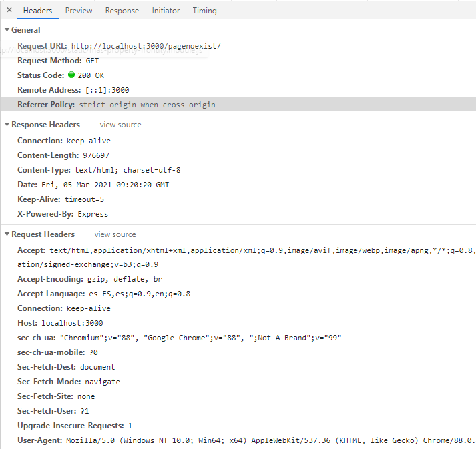Open the Response tab
Viewport: 476px width, 449px height.
[x=122, y=11]
